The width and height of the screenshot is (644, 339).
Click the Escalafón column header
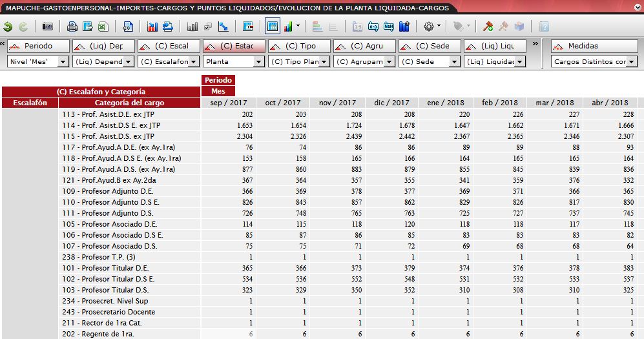(x=30, y=103)
